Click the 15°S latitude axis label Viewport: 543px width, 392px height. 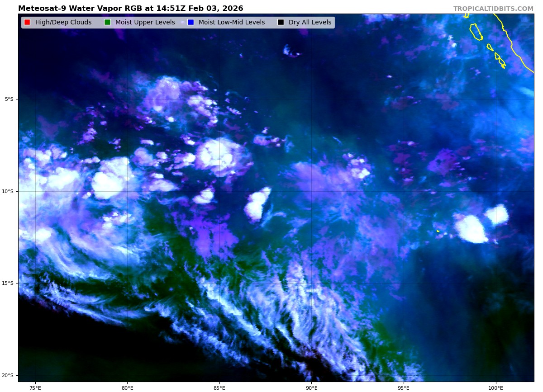click(x=9, y=283)
